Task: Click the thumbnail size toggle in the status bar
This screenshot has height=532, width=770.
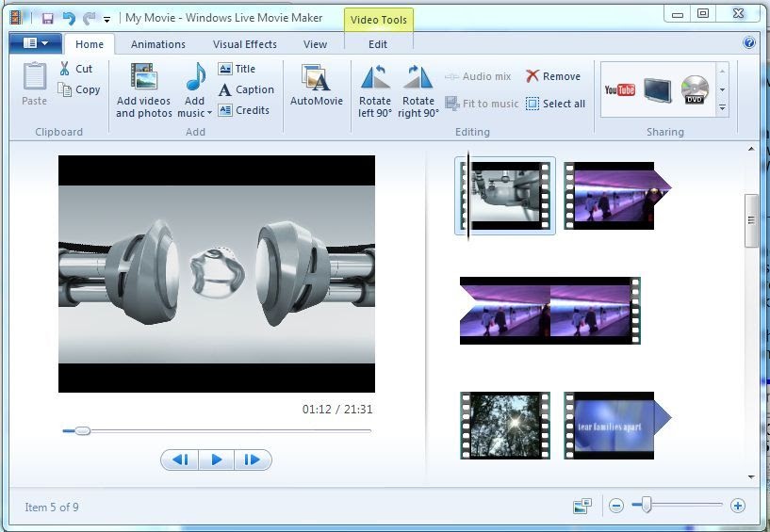Action: [x=582, y=506]
